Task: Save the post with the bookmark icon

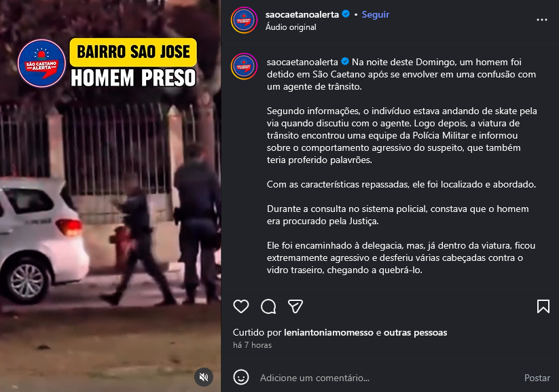Action: coord(543,306)
